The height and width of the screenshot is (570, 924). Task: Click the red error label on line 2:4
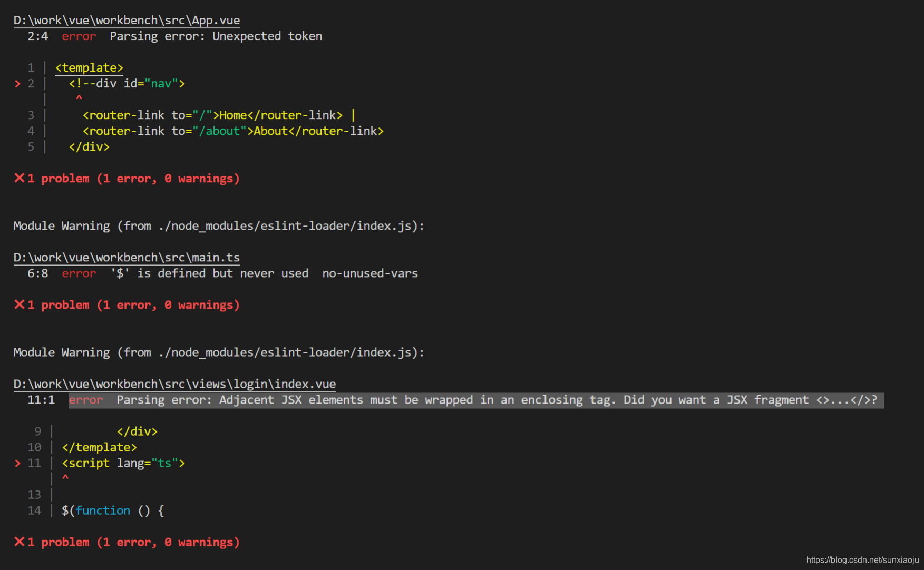point(79,36)
